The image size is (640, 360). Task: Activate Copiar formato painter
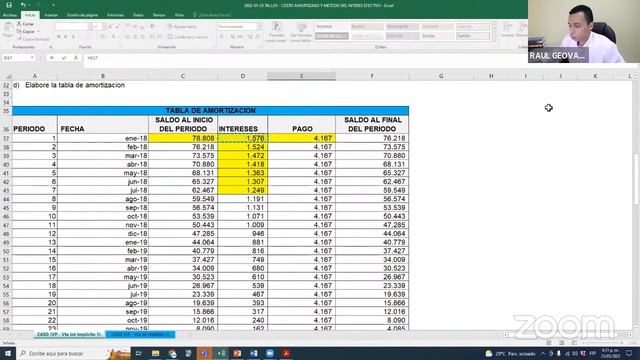[33, 39]
